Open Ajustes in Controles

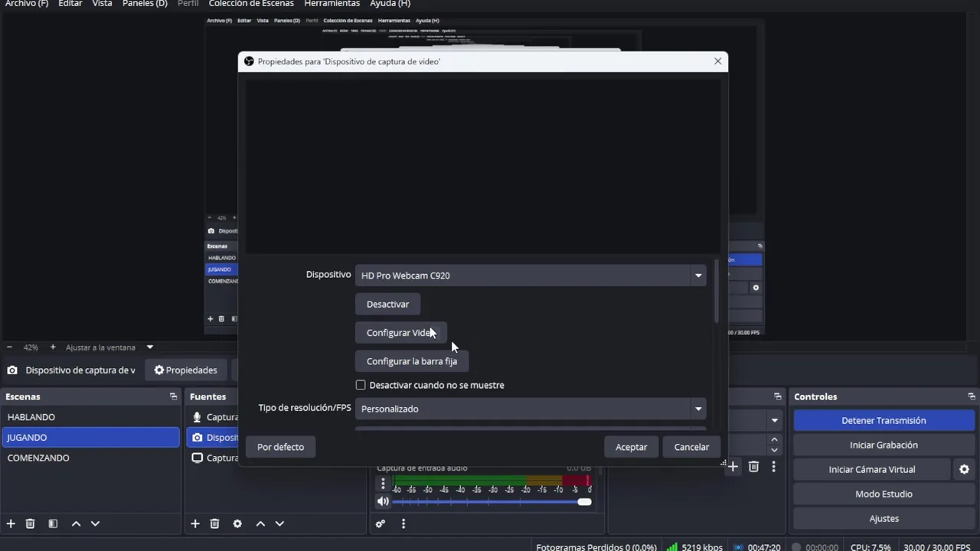coord(884,518)
